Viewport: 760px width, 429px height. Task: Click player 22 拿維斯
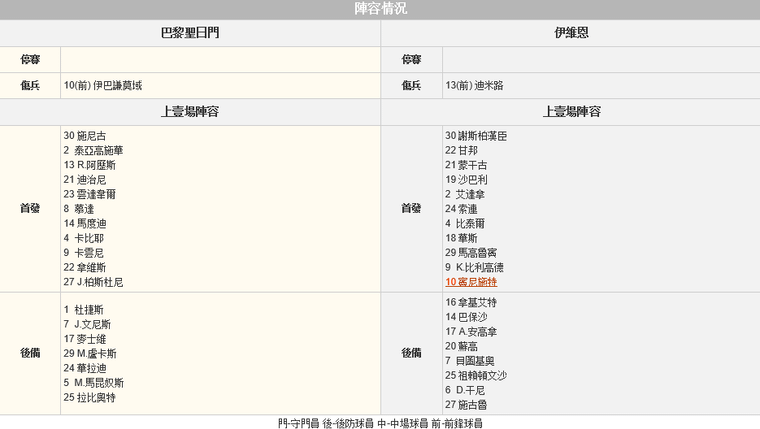[x=85, y=267]
